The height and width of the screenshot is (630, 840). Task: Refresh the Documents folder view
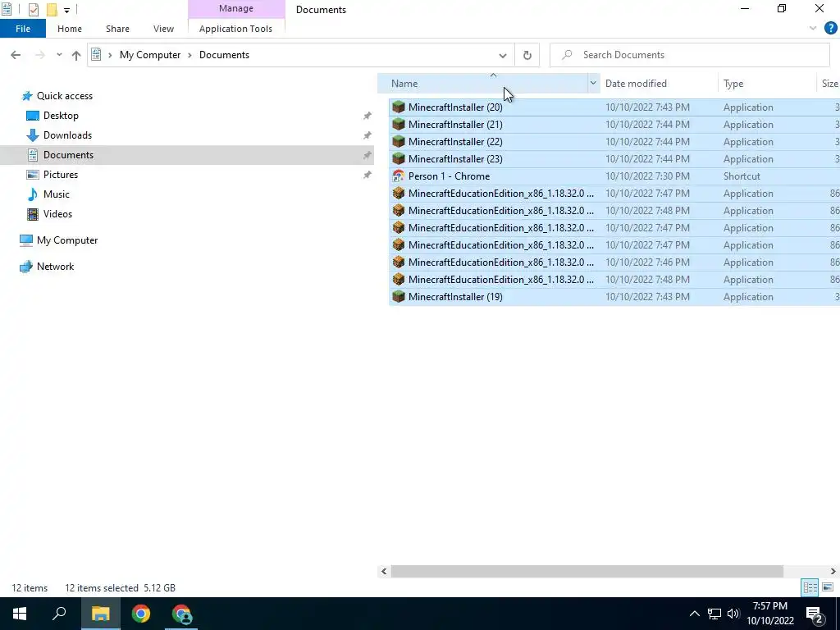[527, 55]
